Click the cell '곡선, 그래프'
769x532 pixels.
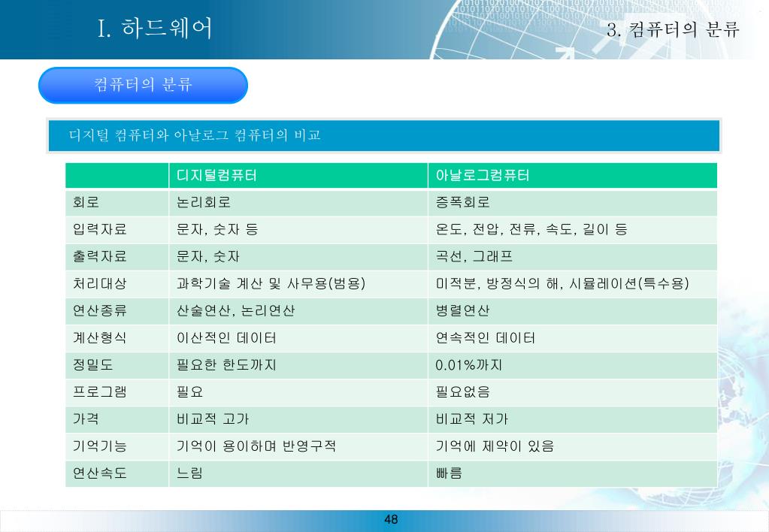pos(572,256)
